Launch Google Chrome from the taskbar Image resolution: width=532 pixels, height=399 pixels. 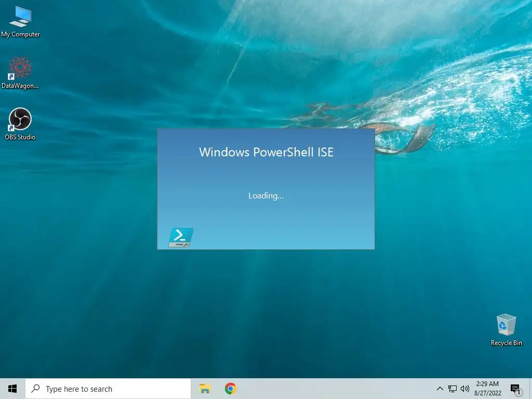[230, 389]
